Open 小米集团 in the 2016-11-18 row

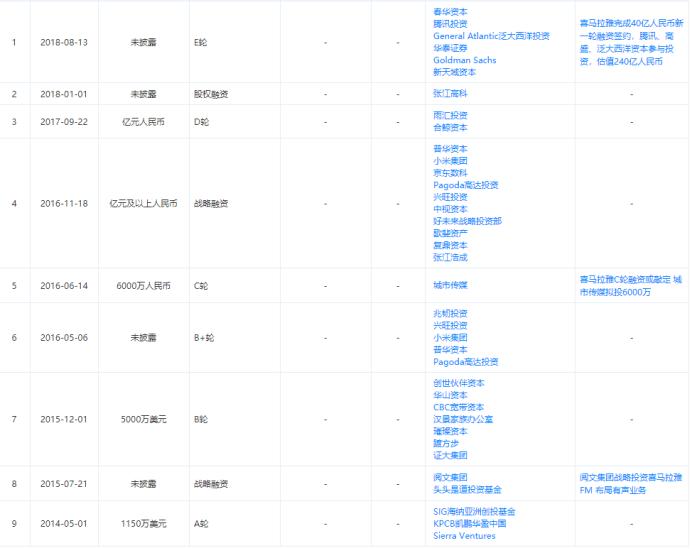(x=450, y=161)
